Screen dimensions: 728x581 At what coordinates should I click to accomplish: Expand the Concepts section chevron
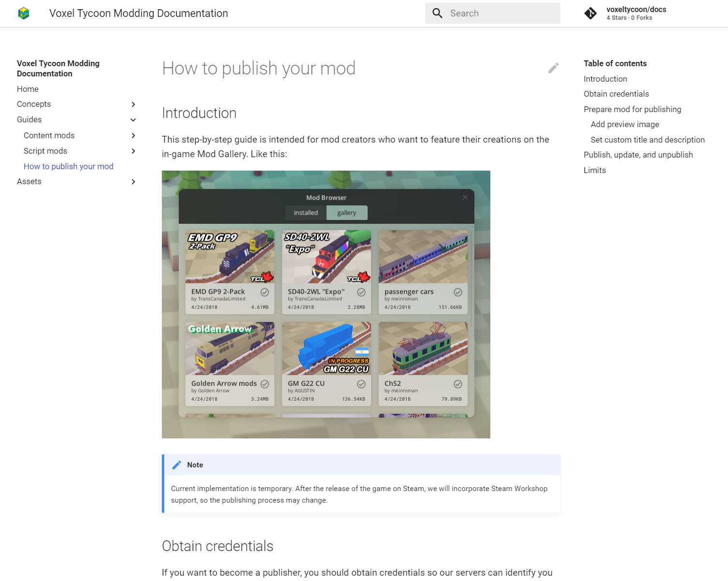click(133, 104)
